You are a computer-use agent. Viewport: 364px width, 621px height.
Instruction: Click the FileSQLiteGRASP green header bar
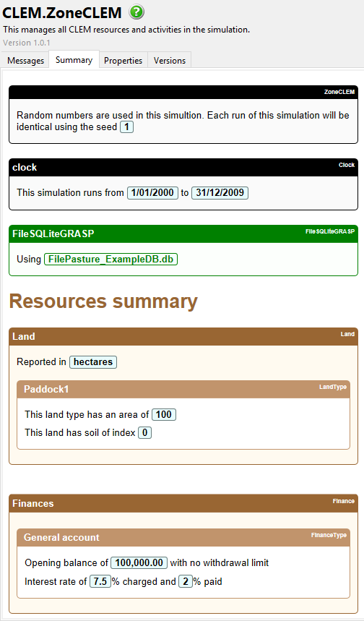183,234
